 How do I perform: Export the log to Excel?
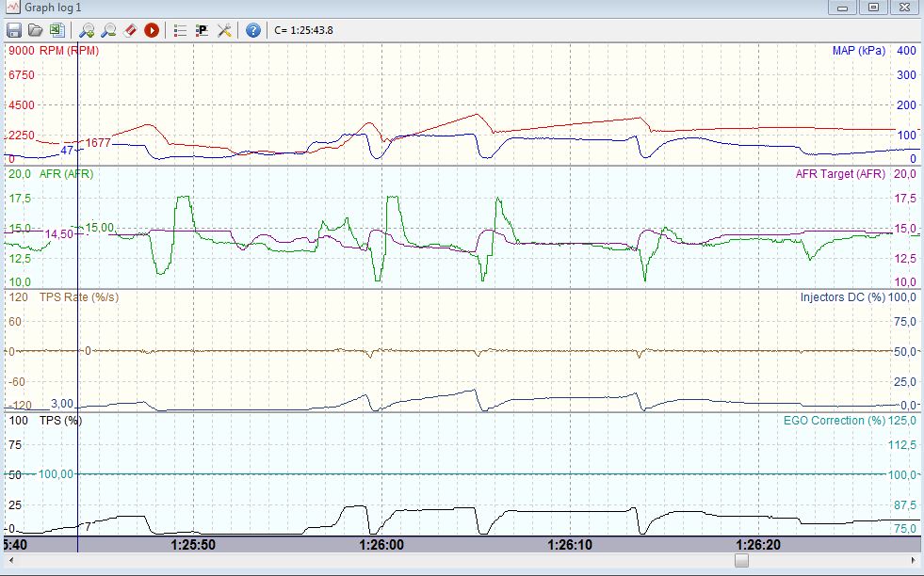pos(56,30)
